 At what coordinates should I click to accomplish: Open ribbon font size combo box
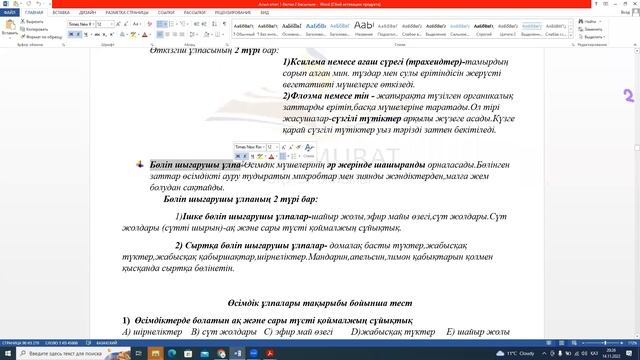(x=104, y=24)
